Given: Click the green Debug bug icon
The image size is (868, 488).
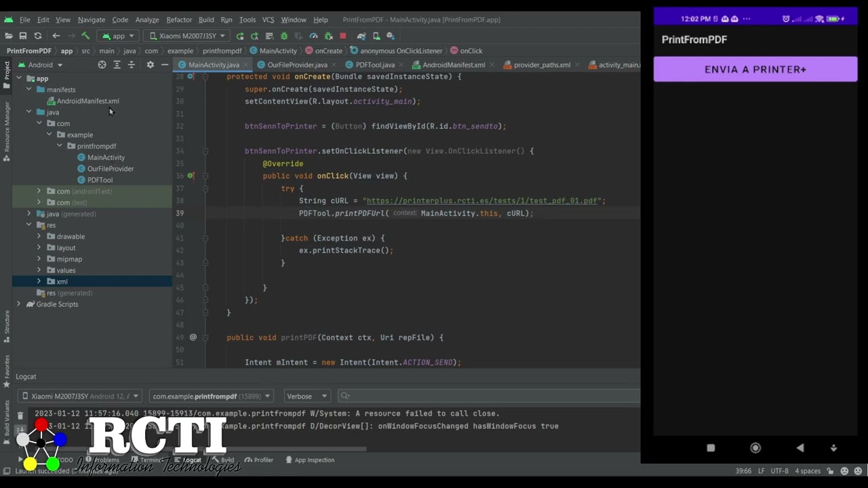Looking at the screenshot, I should (284, 36).
